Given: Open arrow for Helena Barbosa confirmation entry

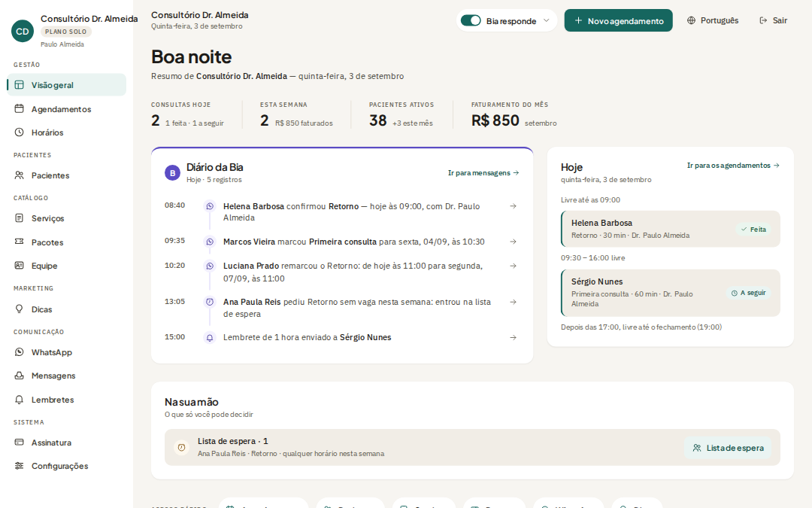Looking at the screenshot, I should pos(514,205).
